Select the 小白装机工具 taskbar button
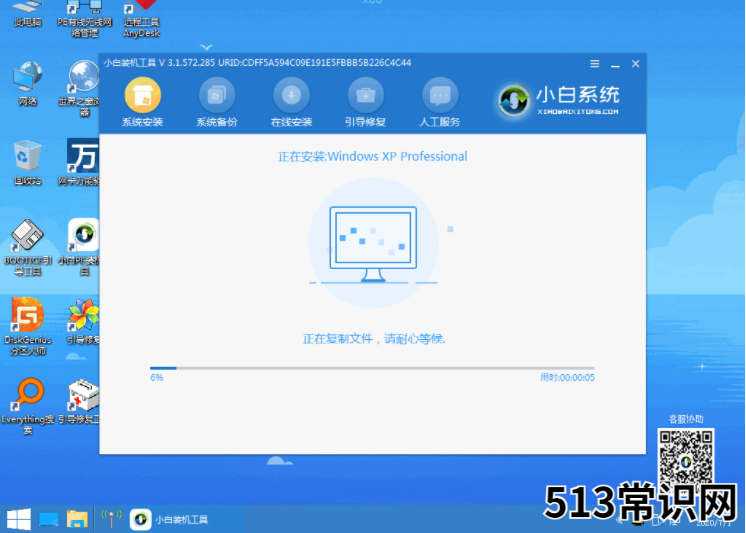The height and width of the screenshot is (533, 746). point(170,519)
